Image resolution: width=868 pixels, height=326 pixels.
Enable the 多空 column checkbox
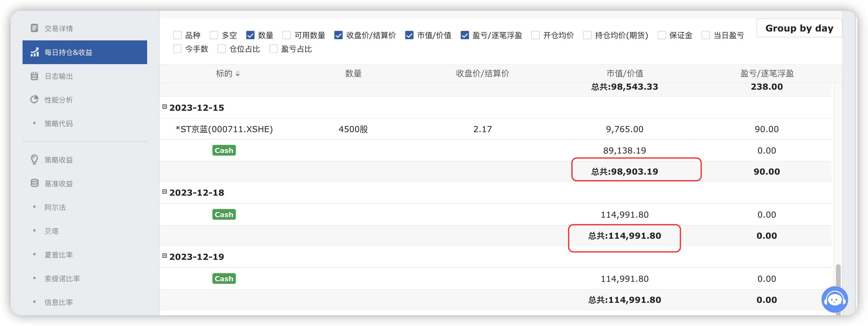(x=214, y=35)
